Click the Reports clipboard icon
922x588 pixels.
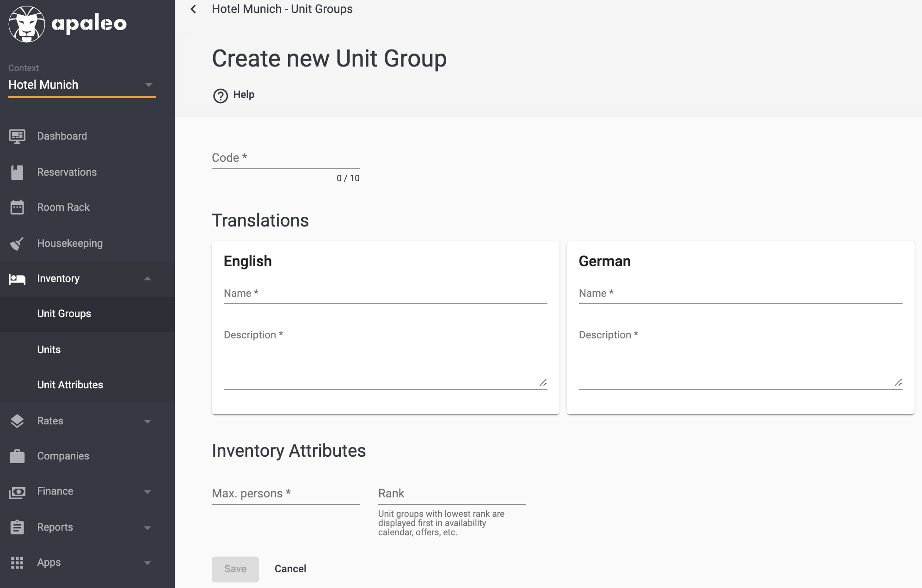coord(17,527)
